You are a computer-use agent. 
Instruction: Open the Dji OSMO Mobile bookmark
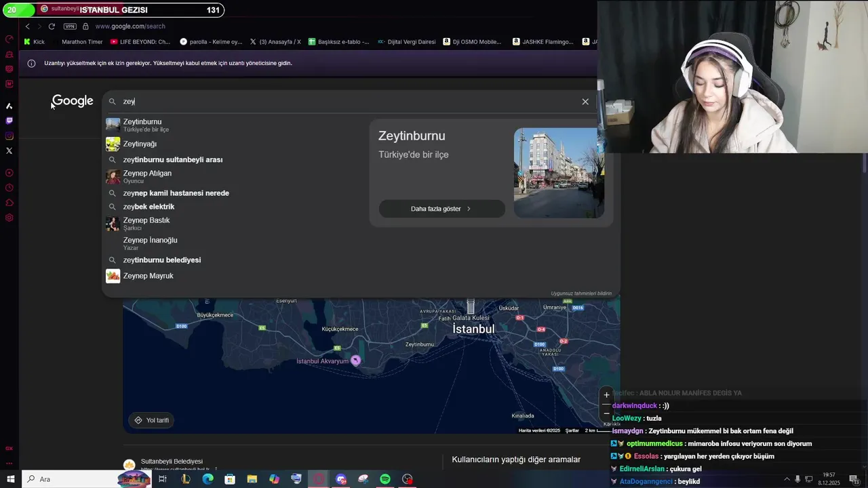click(x=472, y=42)
